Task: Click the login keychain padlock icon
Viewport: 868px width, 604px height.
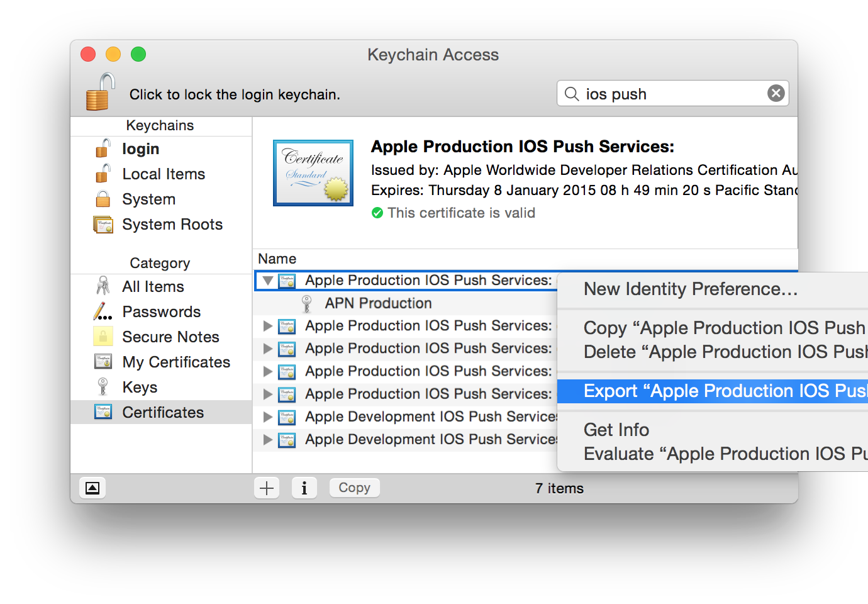Action: [x=103, y=148]
